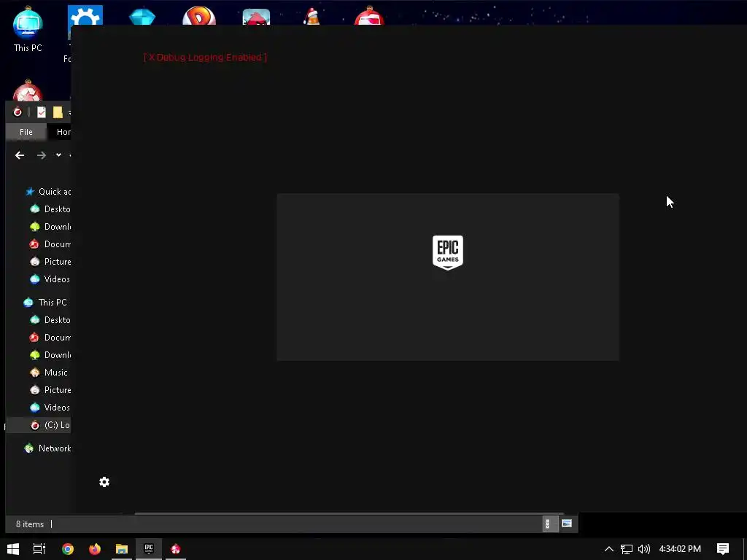Screen dimensions: 747x560
Task: Open the Action Center notifications
Action: click(723, 549)
